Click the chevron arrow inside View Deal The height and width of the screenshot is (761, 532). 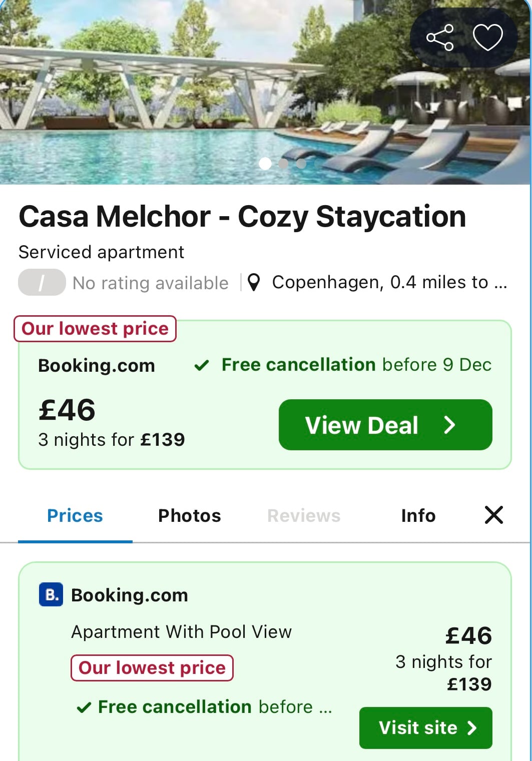pyautogui.click(x=450, y=425)
